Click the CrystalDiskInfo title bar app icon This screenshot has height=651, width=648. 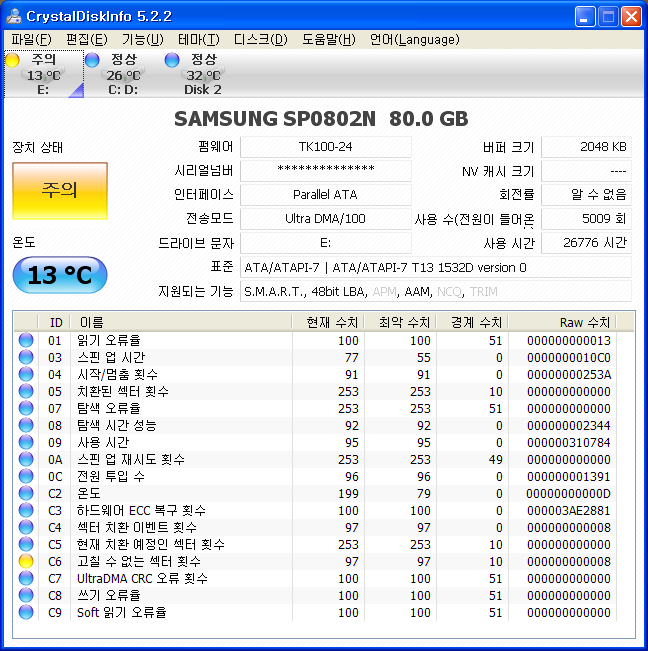tap(14, 16)
